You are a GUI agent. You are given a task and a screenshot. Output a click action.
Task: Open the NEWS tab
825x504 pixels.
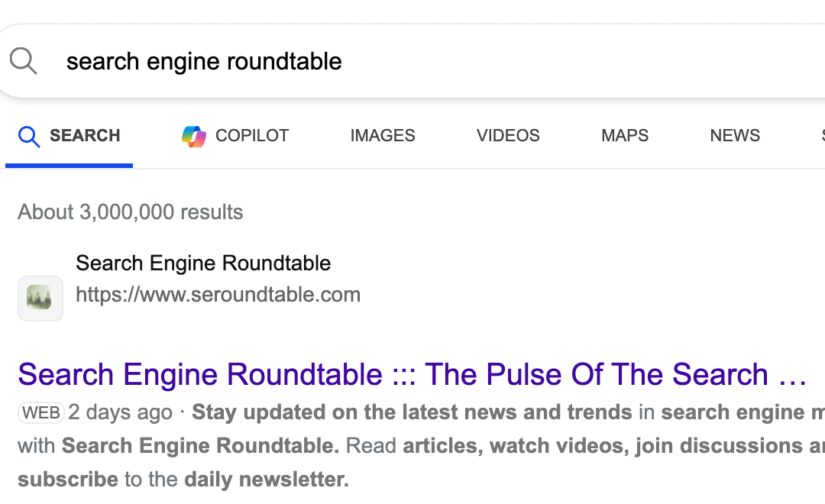[x=734, y=135]
